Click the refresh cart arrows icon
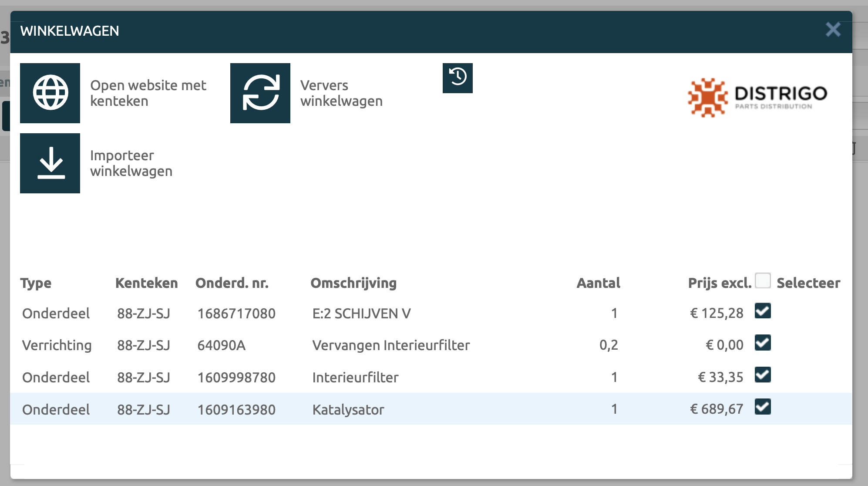The width and height of the screenshot is (868, 486). pyautogui.click(x=260, y=93)
